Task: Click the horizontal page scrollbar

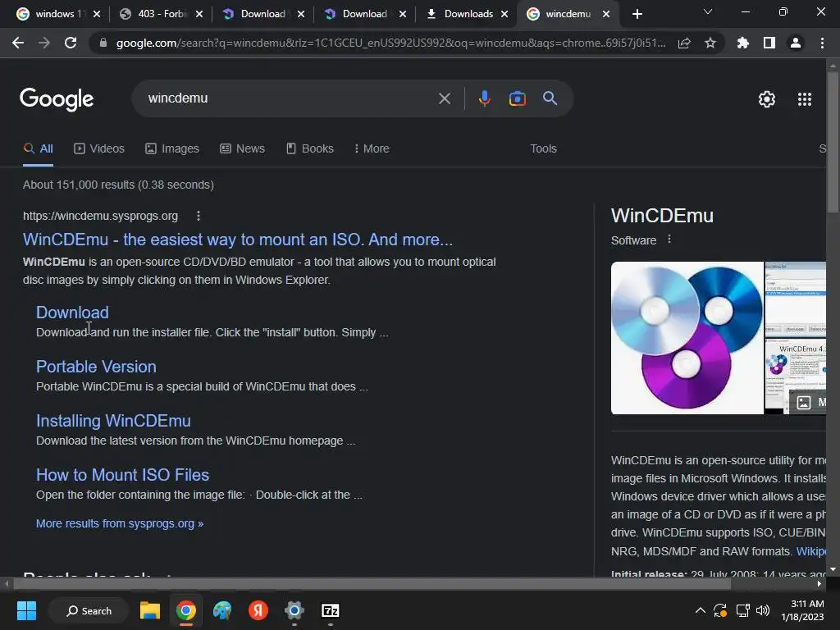Action: click(372, 584)
